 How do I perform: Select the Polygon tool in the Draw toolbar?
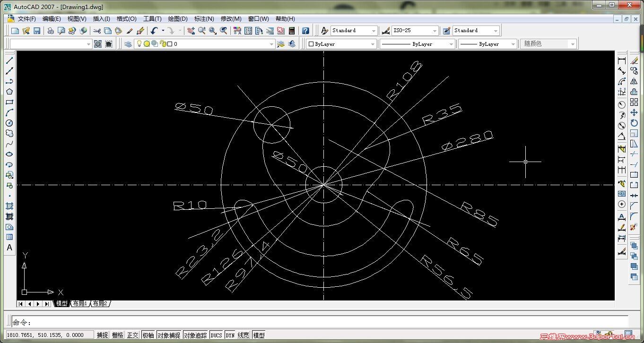[9, 92]
